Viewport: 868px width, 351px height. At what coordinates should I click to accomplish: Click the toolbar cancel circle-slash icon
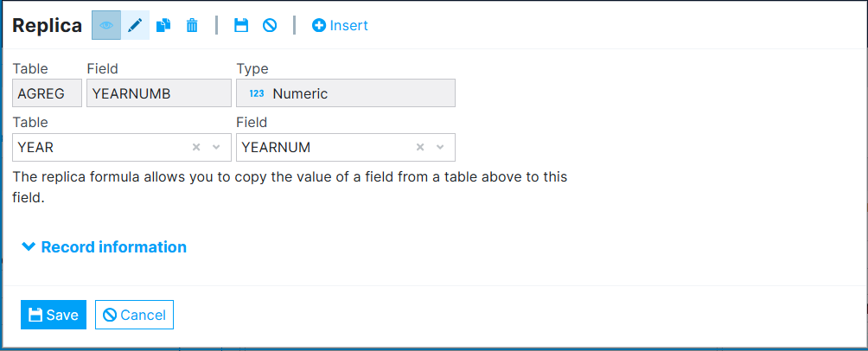click(x=270, y=25)
